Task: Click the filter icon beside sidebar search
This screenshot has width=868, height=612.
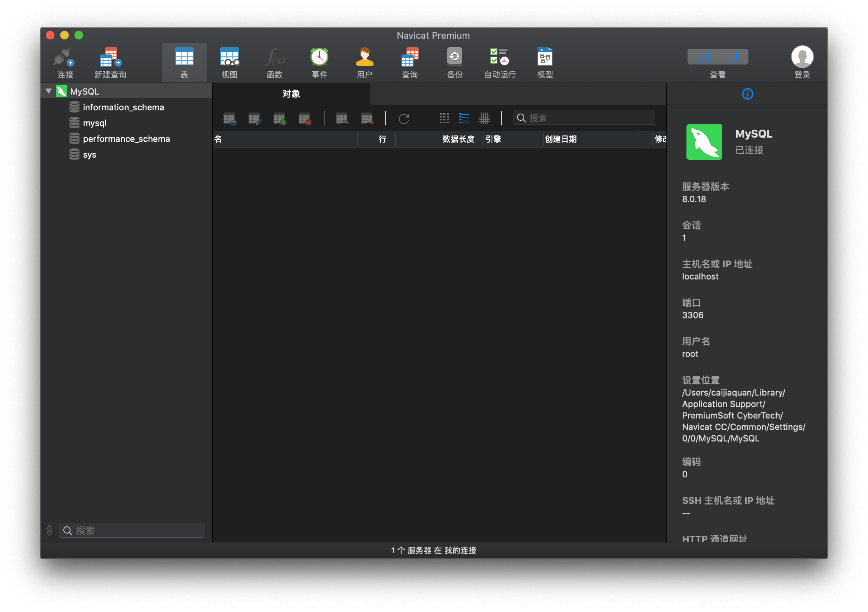Action: 49,530
